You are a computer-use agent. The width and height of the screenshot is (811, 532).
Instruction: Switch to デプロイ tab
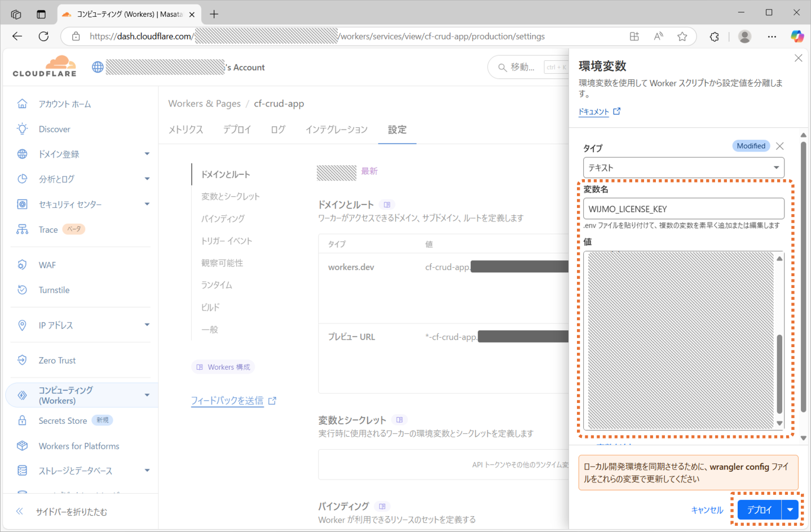(237, 130)
